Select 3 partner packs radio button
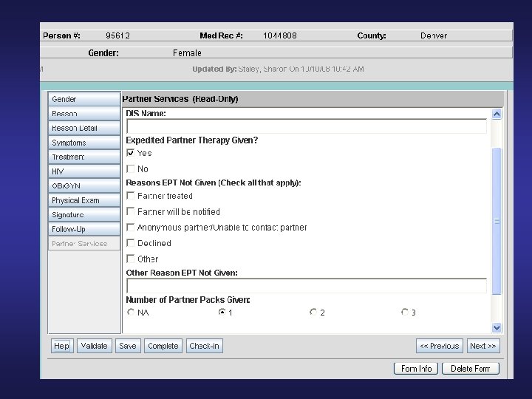The height and width of the screenshot is (399, 532). coord(404,312)
